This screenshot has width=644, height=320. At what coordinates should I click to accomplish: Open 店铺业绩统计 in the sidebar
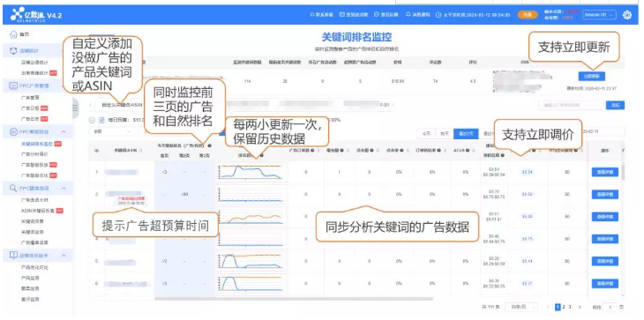coord(34,63)
